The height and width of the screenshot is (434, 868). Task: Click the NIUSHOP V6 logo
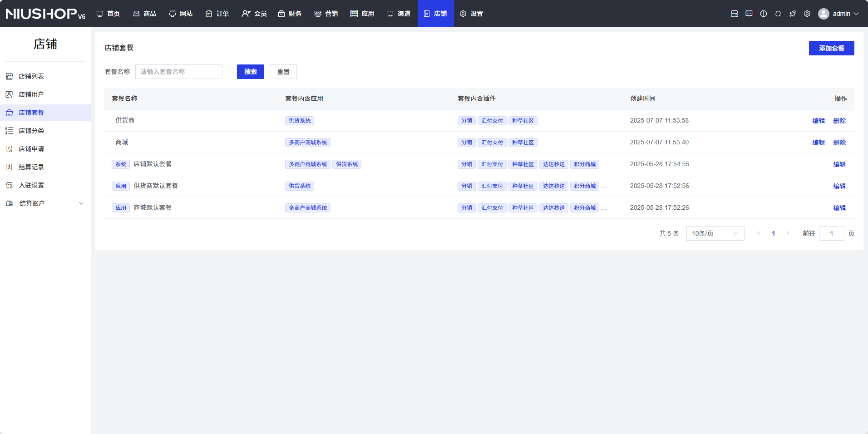point(45,14)
